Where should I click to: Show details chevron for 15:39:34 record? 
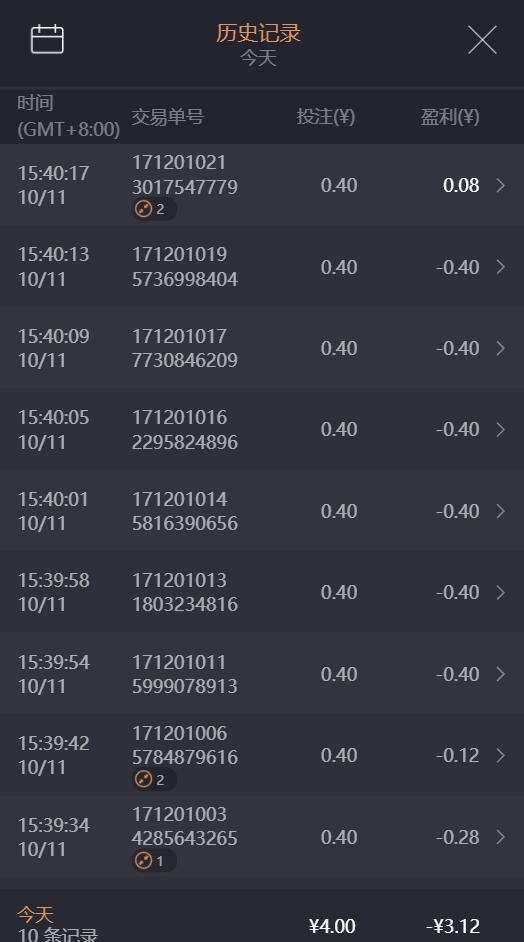coord(501,837)
